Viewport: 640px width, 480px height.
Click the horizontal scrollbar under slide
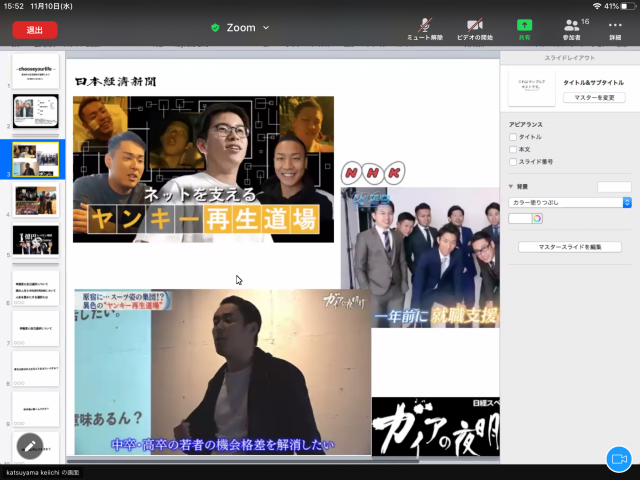[243, 460]
